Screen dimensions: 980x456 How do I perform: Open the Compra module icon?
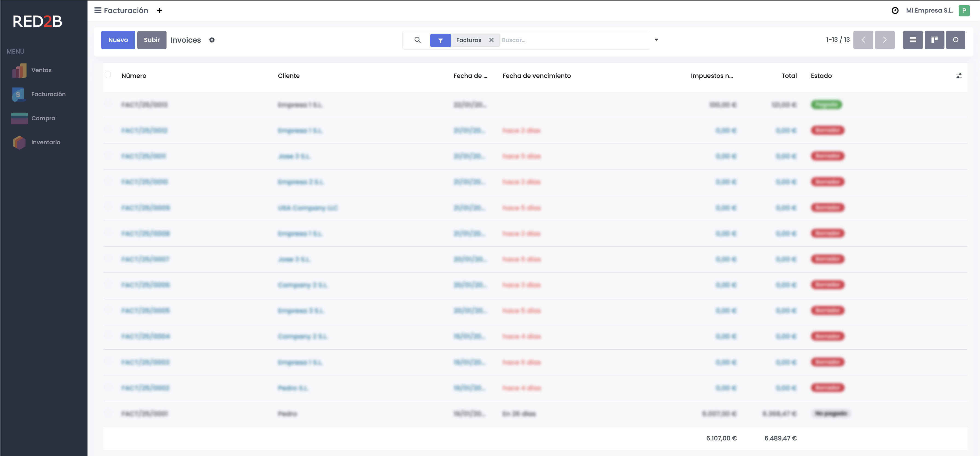(19, 118)
